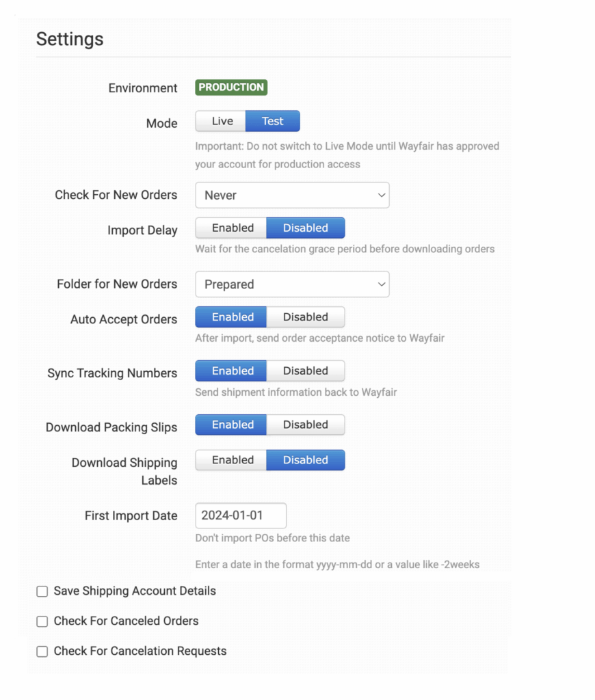Image resolution: width=595 pixels, height=700 pixels.
Task: Set Auto Accept Orders to Enabled
Action: [x=232, y=317]
